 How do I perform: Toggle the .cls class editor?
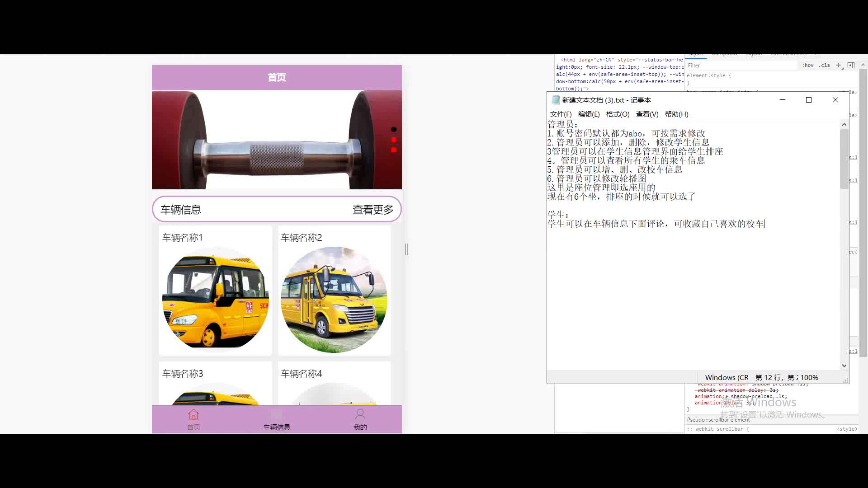click(x=824, y=66)
